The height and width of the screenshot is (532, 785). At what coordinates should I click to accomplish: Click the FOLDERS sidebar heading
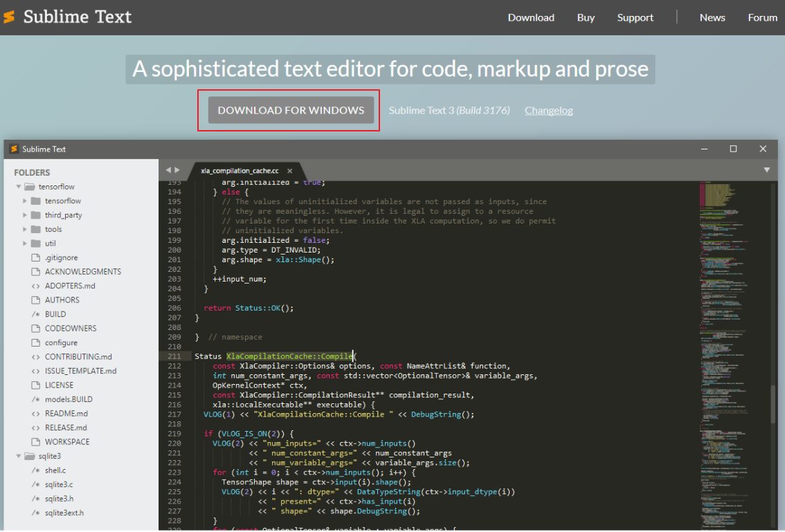tap(32, 173)
